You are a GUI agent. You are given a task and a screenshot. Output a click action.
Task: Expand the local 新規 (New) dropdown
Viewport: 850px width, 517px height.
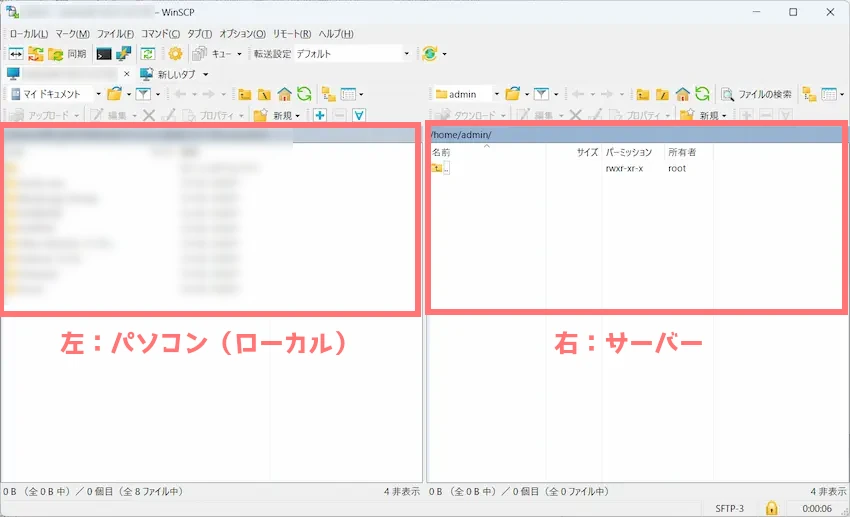298,115
